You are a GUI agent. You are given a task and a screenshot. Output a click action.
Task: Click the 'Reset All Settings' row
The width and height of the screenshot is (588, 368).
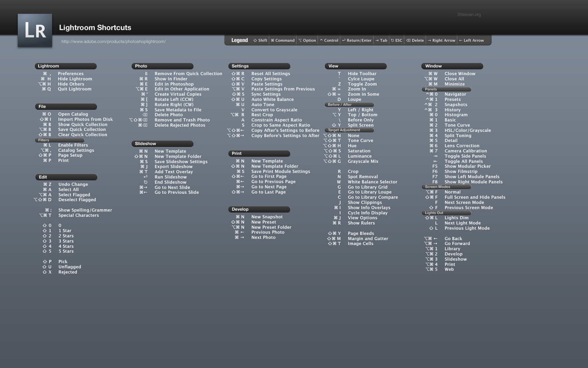(x=261, y=74)
